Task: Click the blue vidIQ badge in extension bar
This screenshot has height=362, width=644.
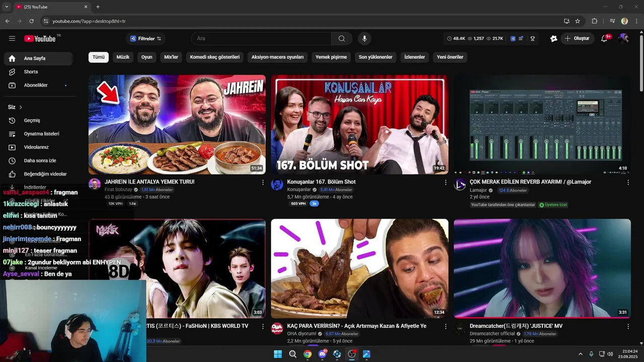Action: (x=513, y=39)
